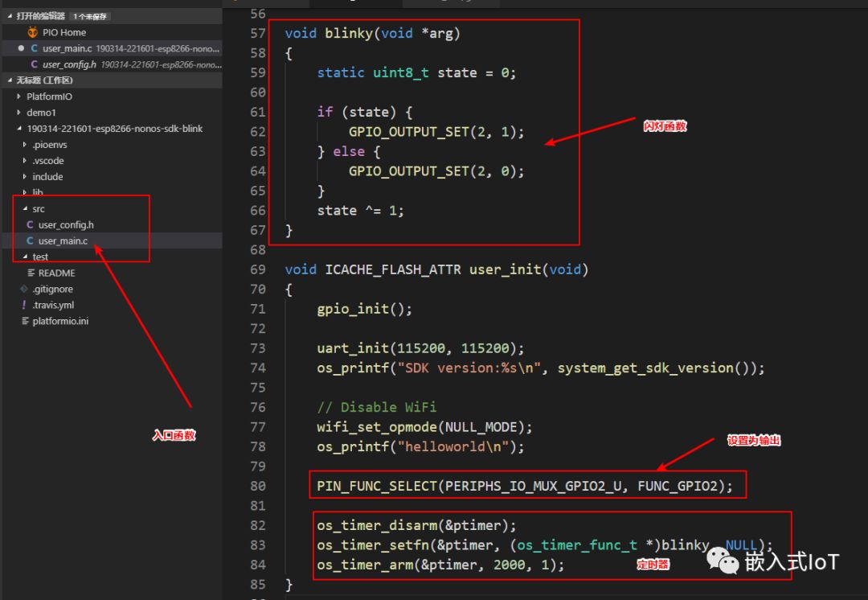Open PIO Home alien icon in open editors
Viewport: 868px width, 600px height.
[32, 32]
